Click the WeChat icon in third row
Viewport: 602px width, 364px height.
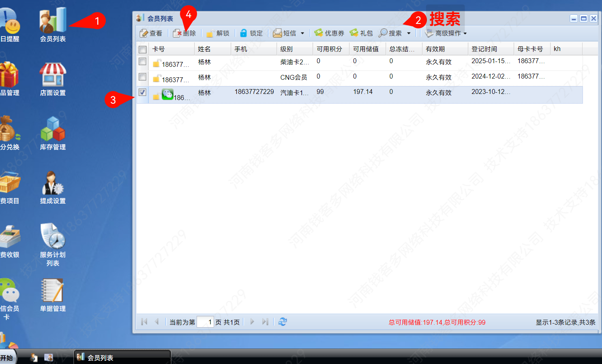point(167,94)
